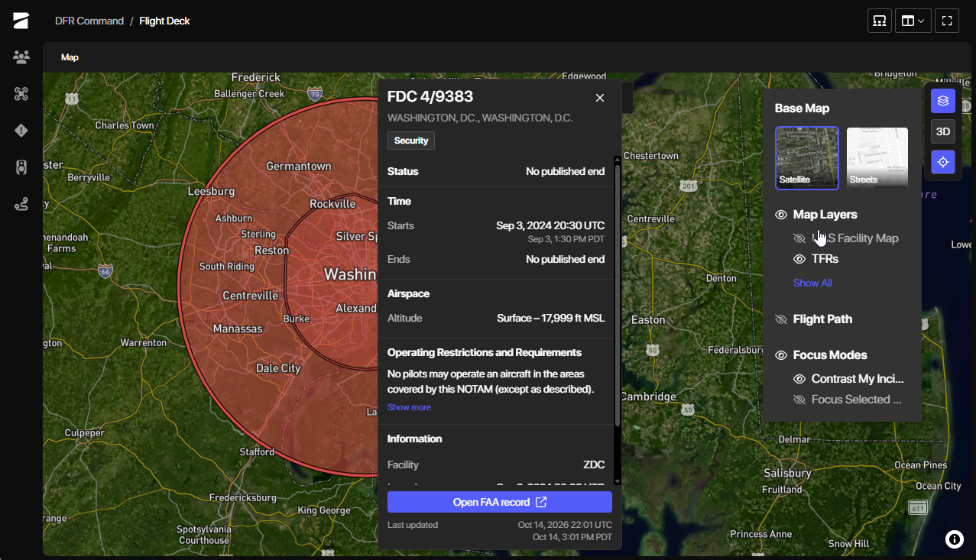
Task: Click the Easton label on map
Action: [648, 319]
